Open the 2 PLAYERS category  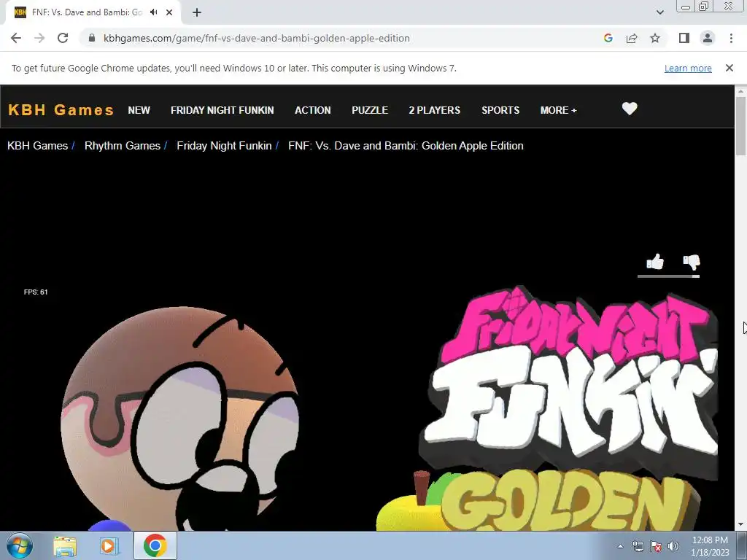click(435, 110)
